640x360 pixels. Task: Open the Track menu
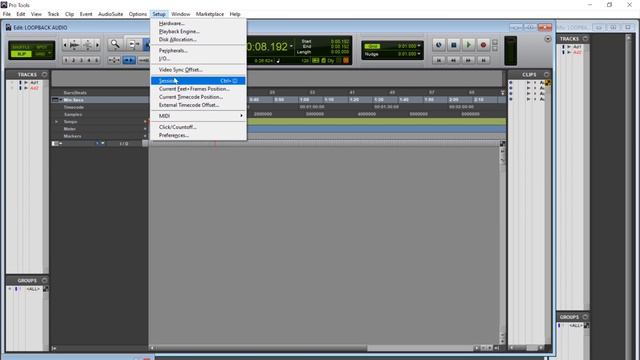(53, 14)
